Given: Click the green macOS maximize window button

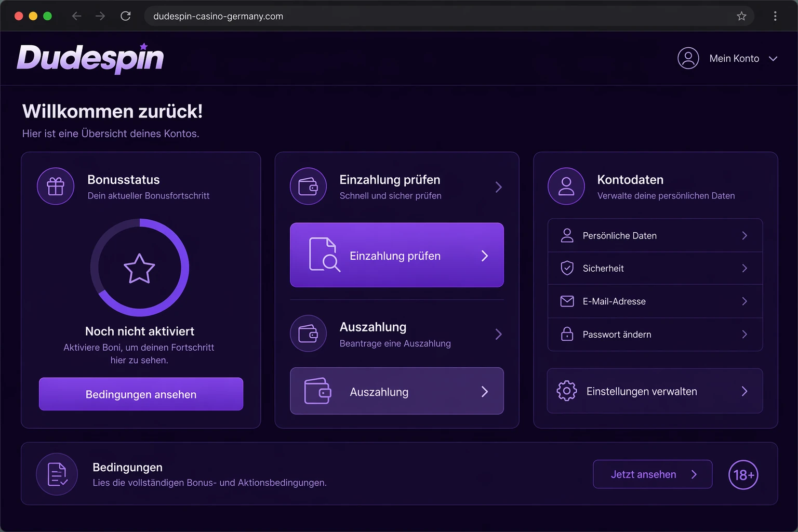Looking at the screenshot, I should (x=47, y=16).
